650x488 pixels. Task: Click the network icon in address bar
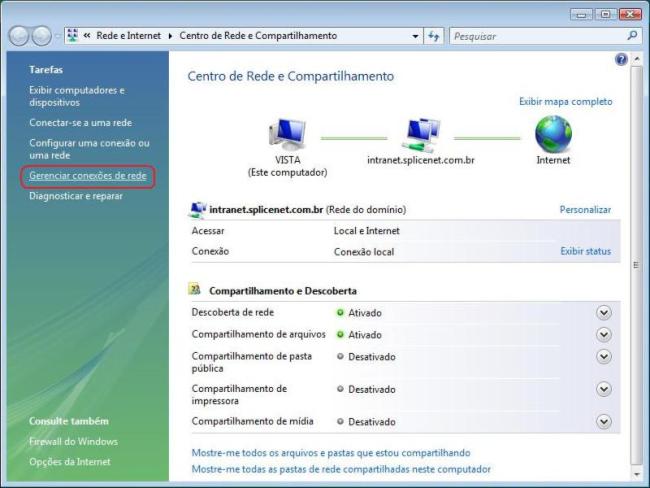pyautogui.click(x=73, y=36)
